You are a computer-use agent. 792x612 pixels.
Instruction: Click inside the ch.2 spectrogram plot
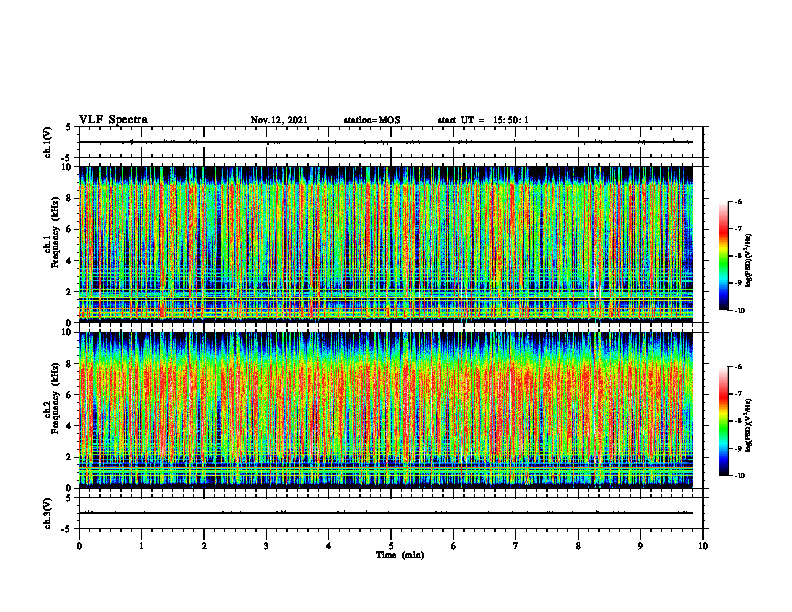point(386,410)
